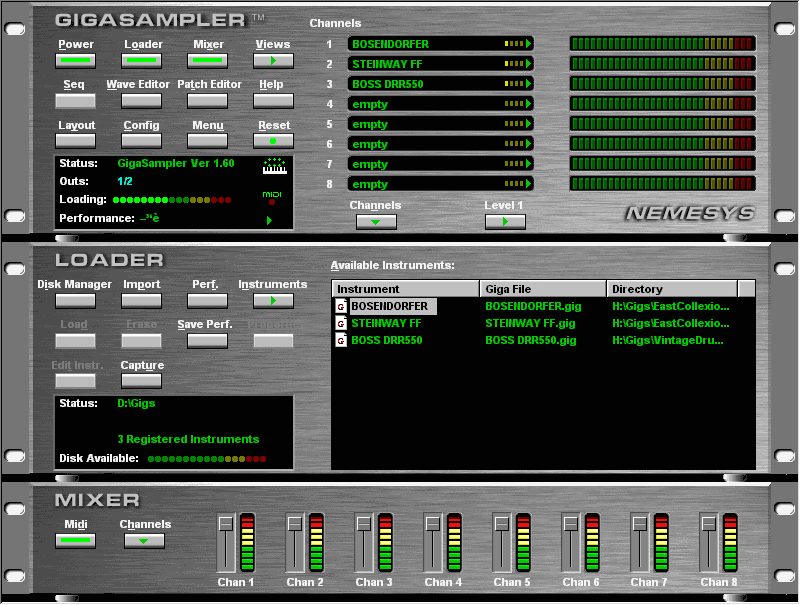Open channel 8 selector arrow
The width and height of the screenshot is (800, 605).
[x=529, y=184]
